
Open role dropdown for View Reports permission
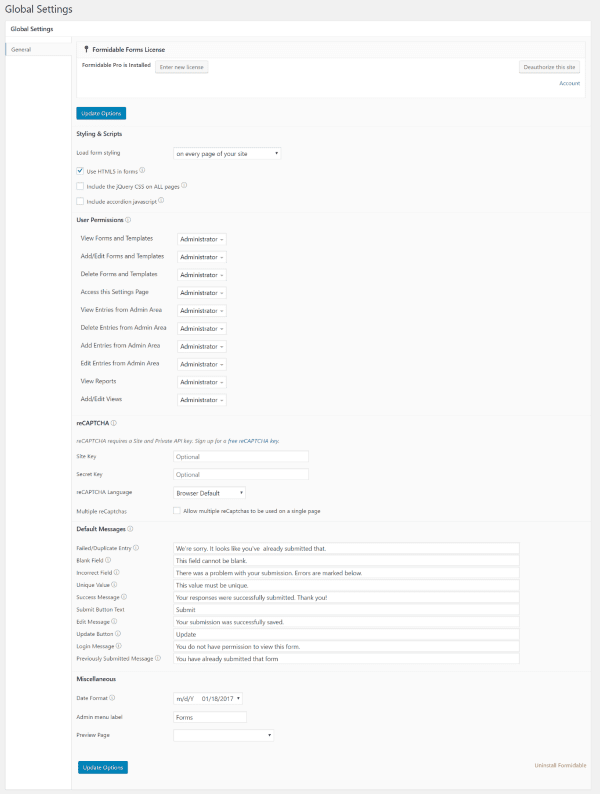[x=201, y=382]
